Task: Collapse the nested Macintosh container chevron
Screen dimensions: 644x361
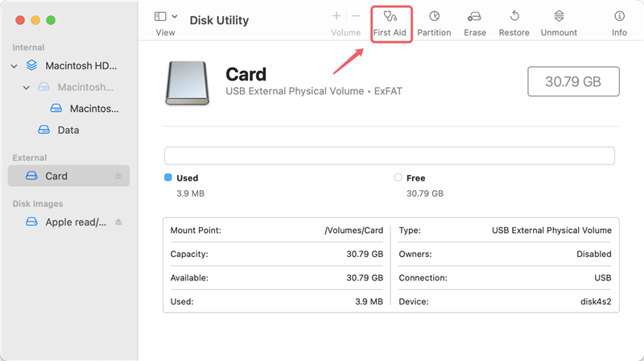Action: (x=27, y=87)
